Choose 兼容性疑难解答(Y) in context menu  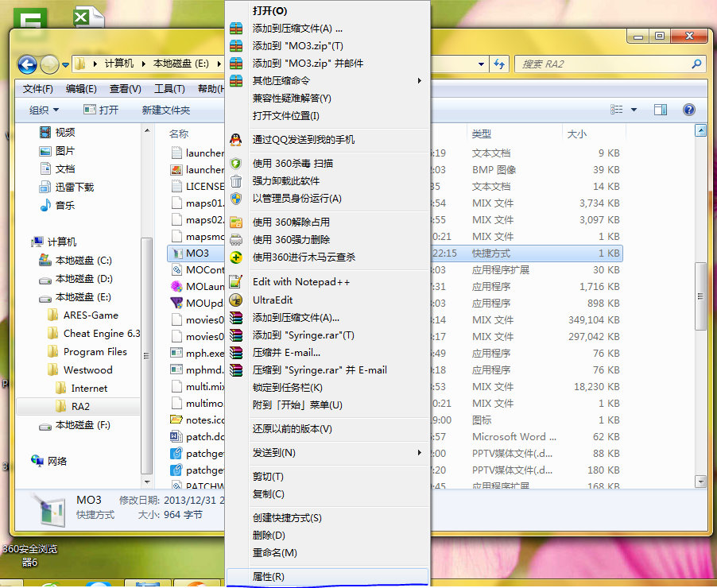point(292,99)
